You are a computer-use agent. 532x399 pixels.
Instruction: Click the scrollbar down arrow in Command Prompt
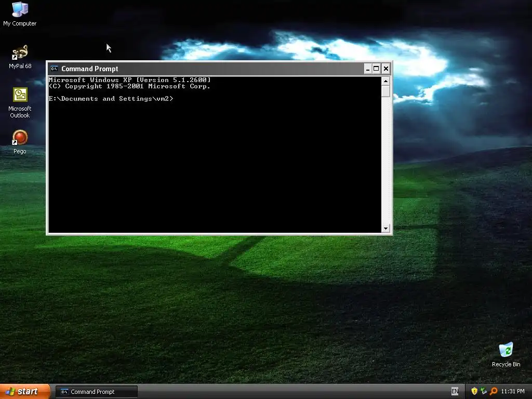pos(385,229)
